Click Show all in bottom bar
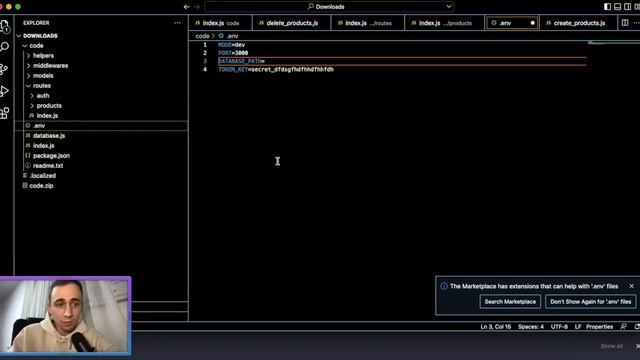The height and width of the screenshot is (360, 640). [x=611, y=346]
